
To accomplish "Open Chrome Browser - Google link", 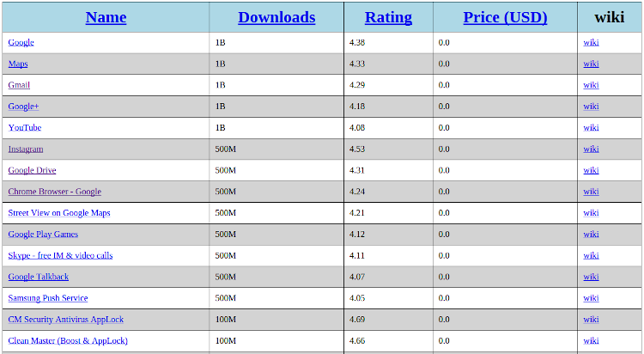I will coord(54,192).
